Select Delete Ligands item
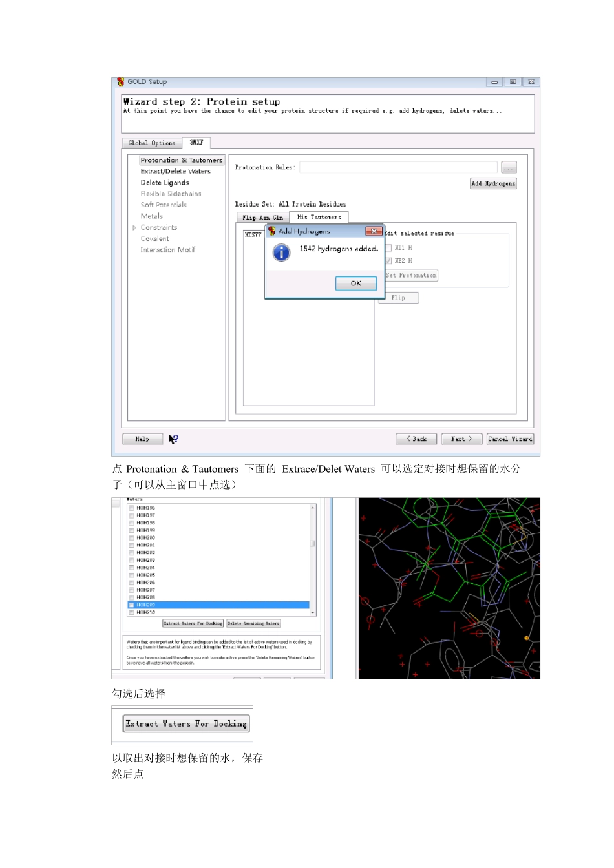 [165, 183]
